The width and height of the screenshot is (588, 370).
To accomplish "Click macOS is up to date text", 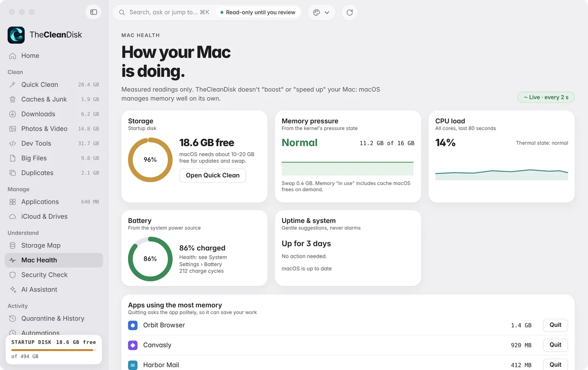I will click(307, 269).
